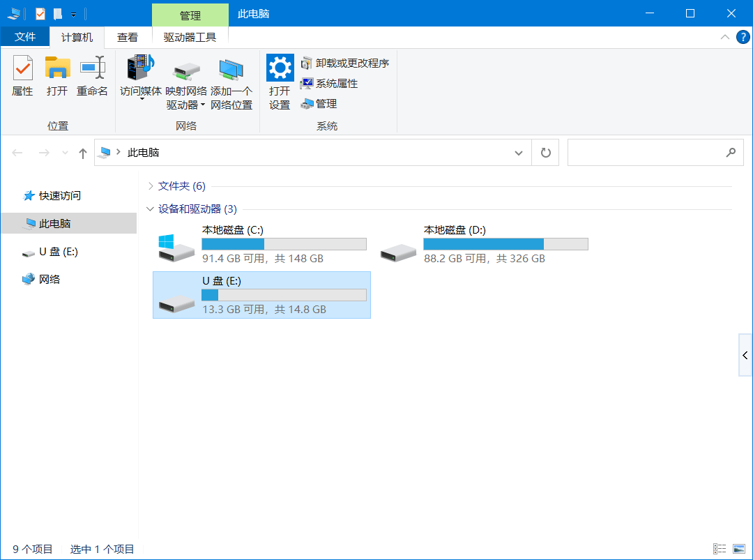Click the address bar path chevron
Screen dimensions: 753x560
(118, 152)
